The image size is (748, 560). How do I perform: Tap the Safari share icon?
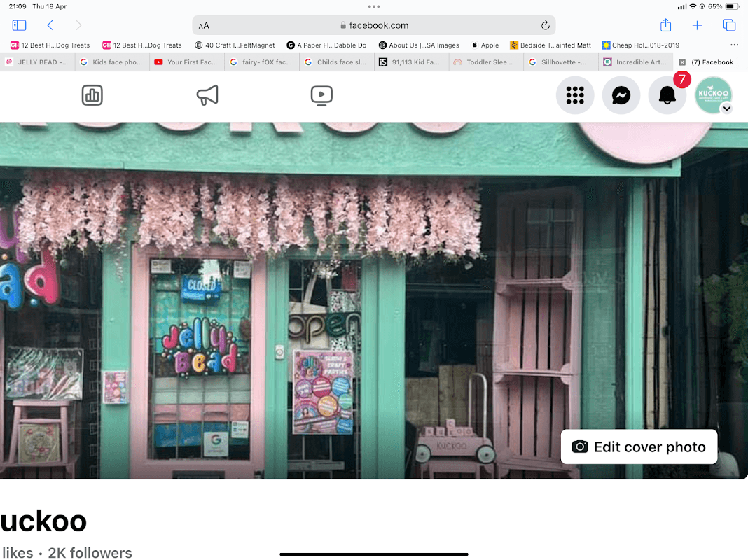click(665, 25)
